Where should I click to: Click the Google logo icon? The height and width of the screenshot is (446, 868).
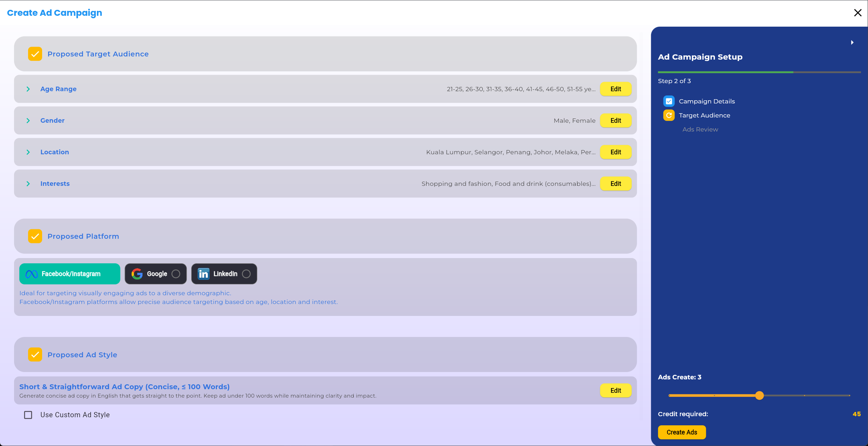(x=137, y=274)
